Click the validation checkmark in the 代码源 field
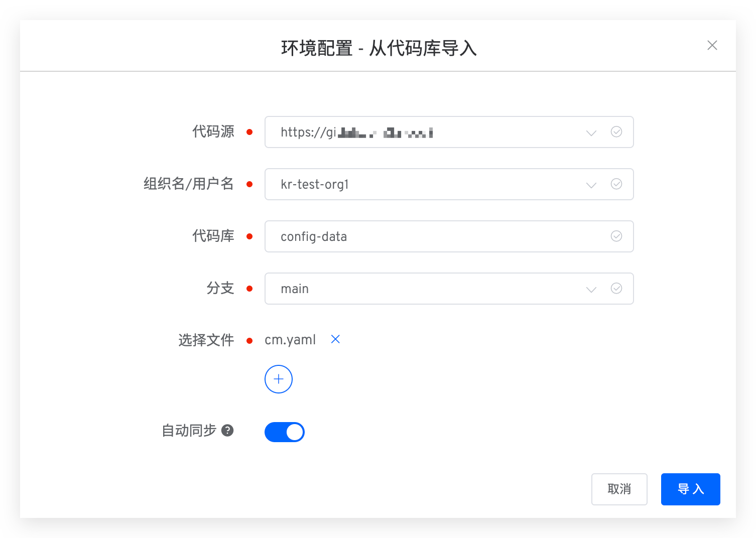756x538 pixels. pyautogui.click(x=616, y=132)
